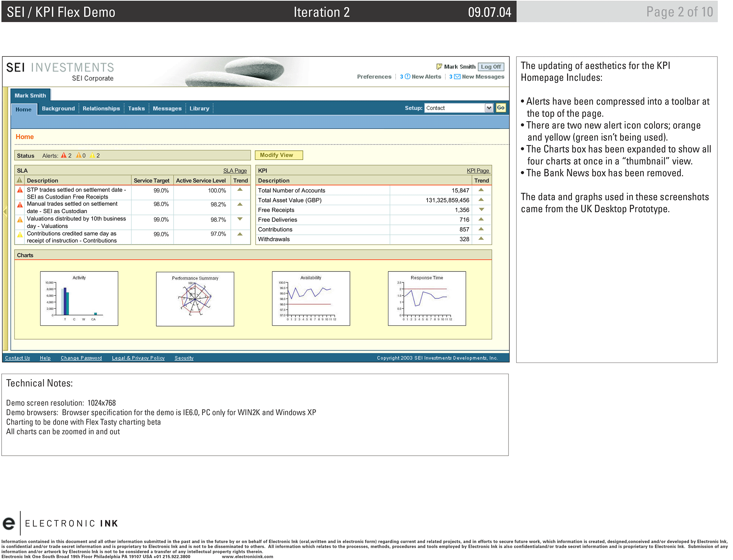Click trend arrow for Contributions credited SLA row
The height and width of the screenshot is (560, 733).
240,234
